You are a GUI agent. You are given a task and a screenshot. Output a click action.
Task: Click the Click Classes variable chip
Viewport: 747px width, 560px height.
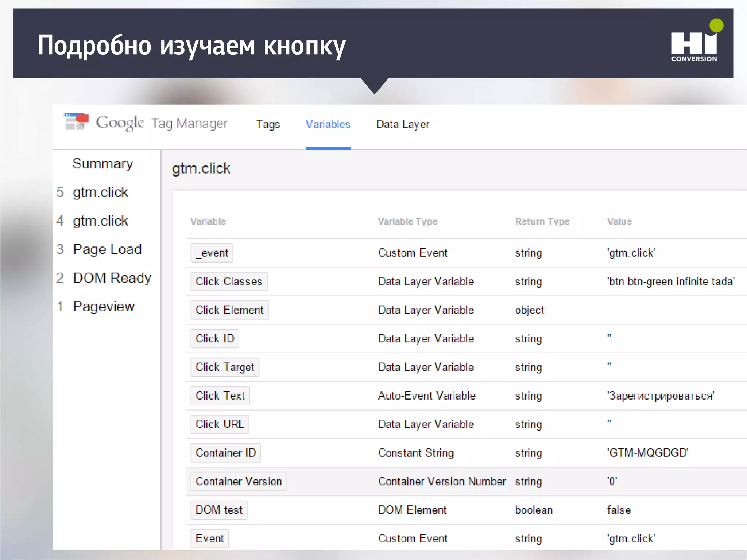(x=229, y=281)
